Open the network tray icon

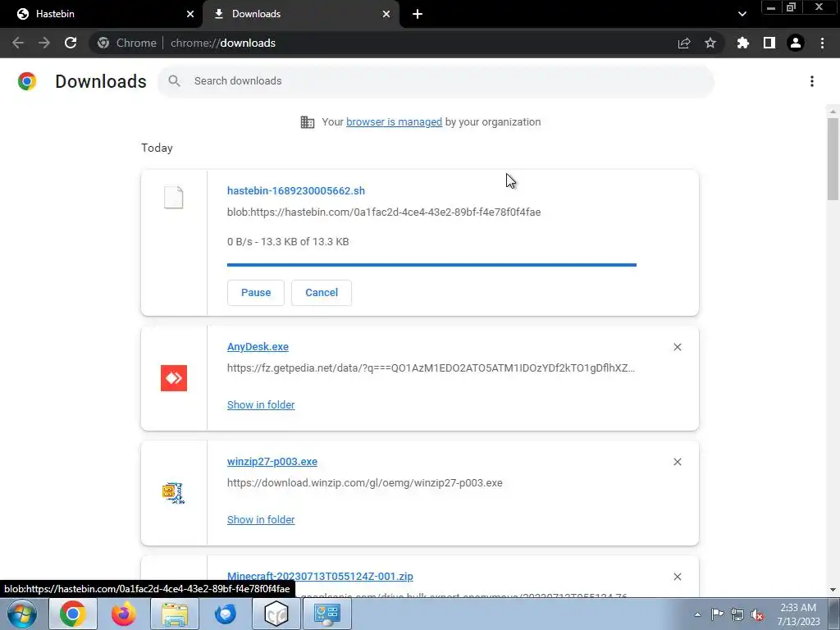point(737,614)
